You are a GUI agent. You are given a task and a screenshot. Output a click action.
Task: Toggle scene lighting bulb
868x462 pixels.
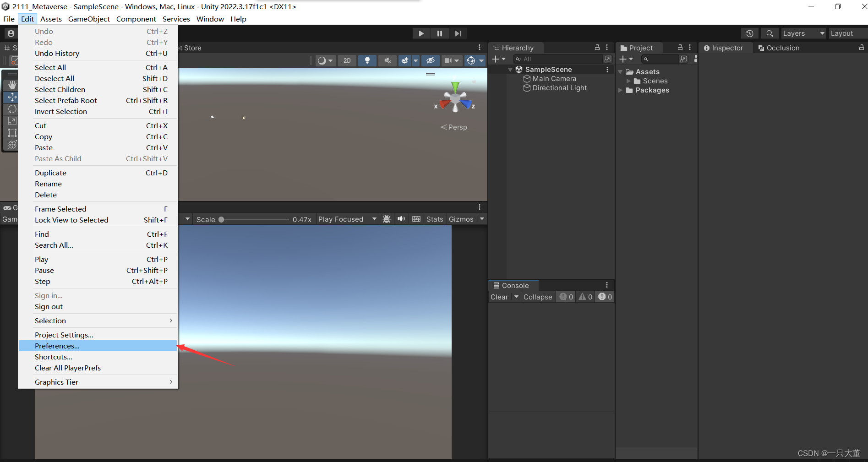pyautogui.click(x=367, y=60)
